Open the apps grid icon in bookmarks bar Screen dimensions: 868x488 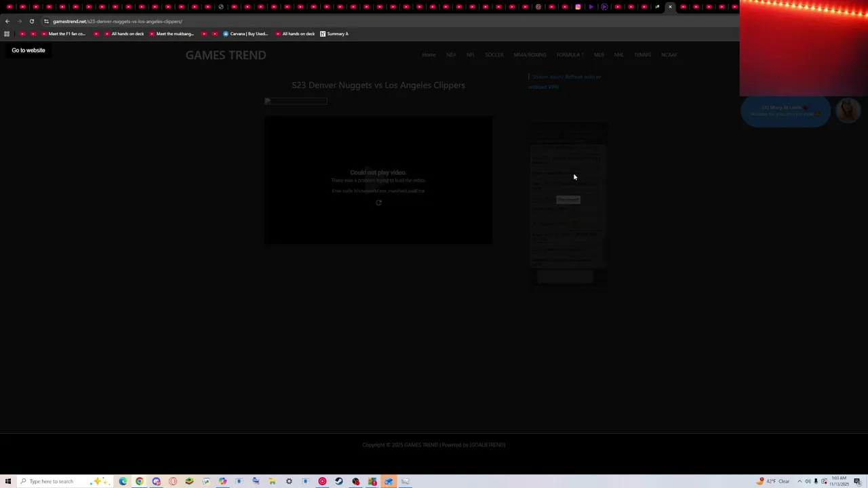[7, 34]
